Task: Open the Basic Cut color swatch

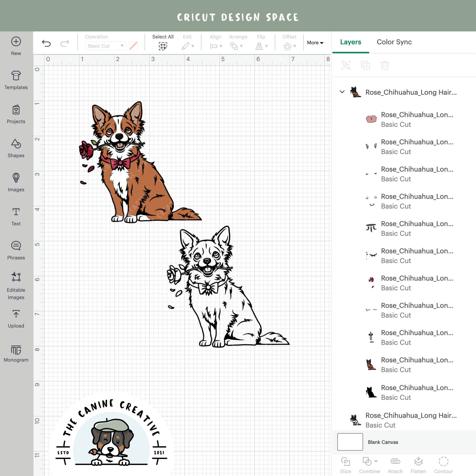Action: click(x=133, y=46)
